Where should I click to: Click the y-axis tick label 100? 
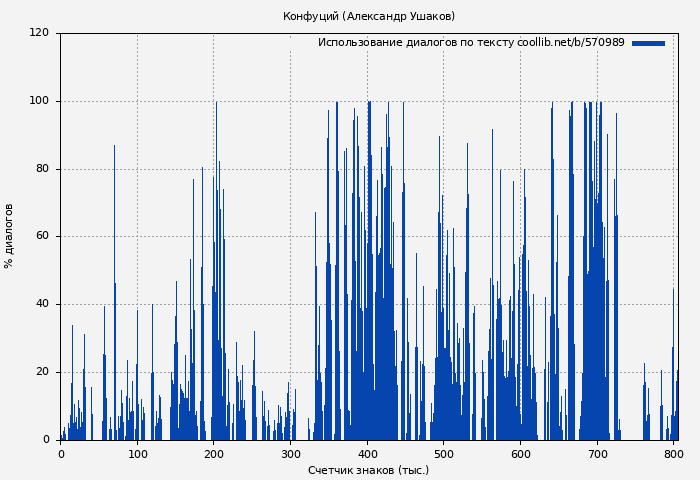[x=39, y=101]
